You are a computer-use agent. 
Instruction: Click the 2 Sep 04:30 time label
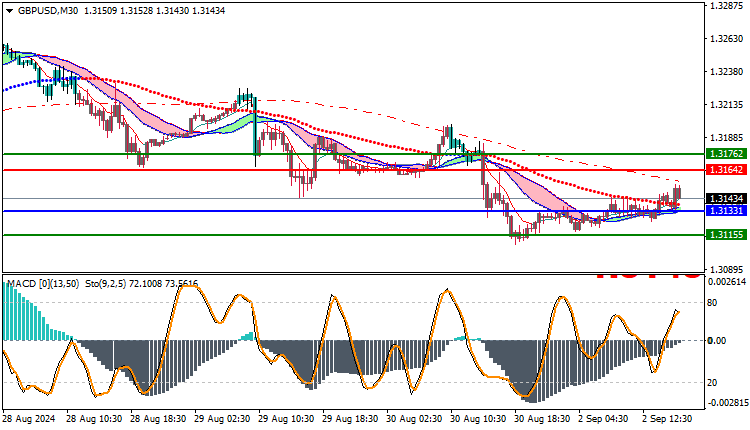click(x=603, y=419)
